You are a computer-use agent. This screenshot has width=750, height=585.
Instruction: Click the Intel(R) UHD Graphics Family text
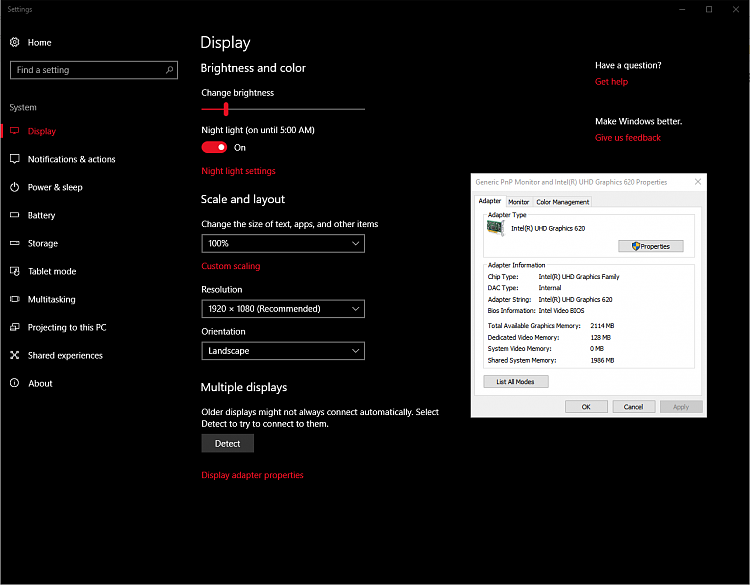pyautogui.click(x=579, y=276)
